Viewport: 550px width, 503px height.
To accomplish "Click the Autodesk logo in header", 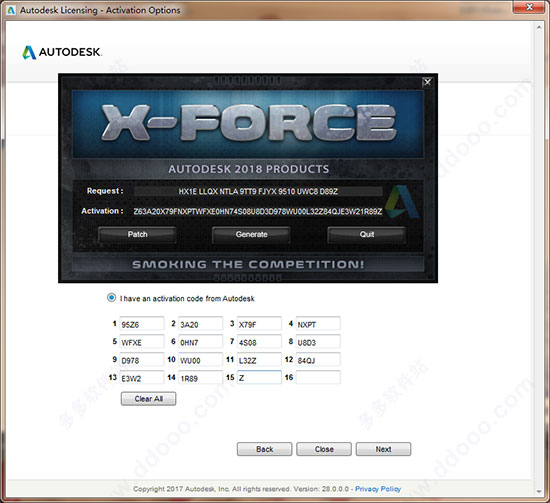I will point(62,52).
